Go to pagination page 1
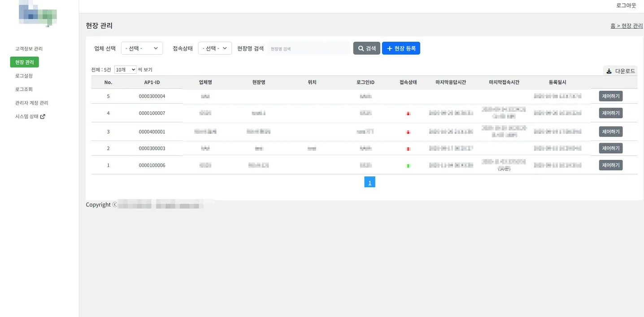Screen dimensions: 644x317 pyautogui.click(x=370, y=182)
